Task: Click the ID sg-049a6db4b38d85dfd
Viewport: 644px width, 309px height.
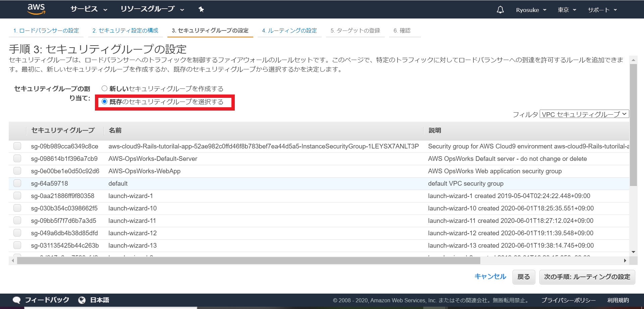Action: tap(64, 233)
